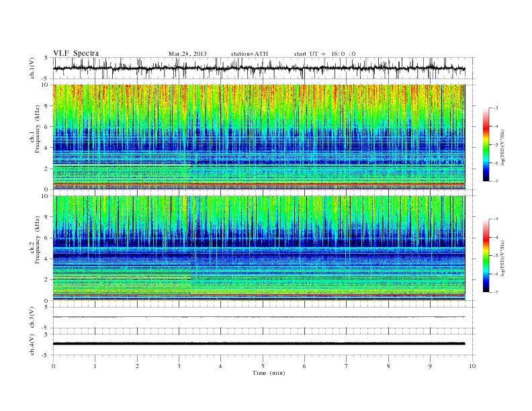Viewport: 532px width, 411px height.
Task: Click the thick ch.4 voltage trace
Action: point(259,344)
